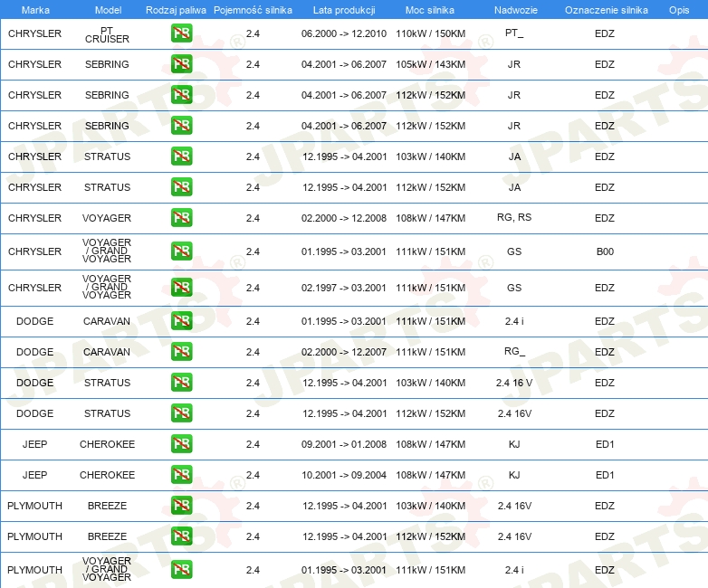Click CHRYSLER in the PT CRUISER row
Image resolution: width=708 pixels, height=588 pixels.
click(x=34, y=33)
